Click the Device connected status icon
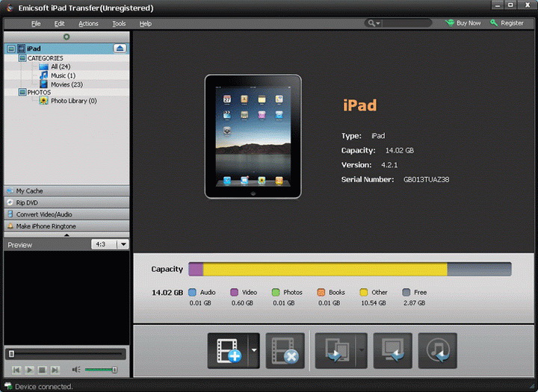538x392 pixels. click(x=8, y=386)
